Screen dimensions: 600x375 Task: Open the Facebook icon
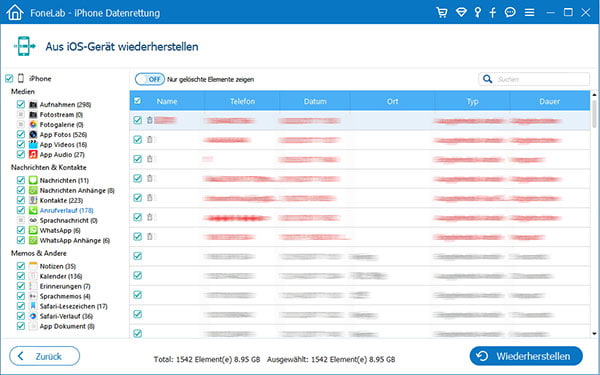493,13
